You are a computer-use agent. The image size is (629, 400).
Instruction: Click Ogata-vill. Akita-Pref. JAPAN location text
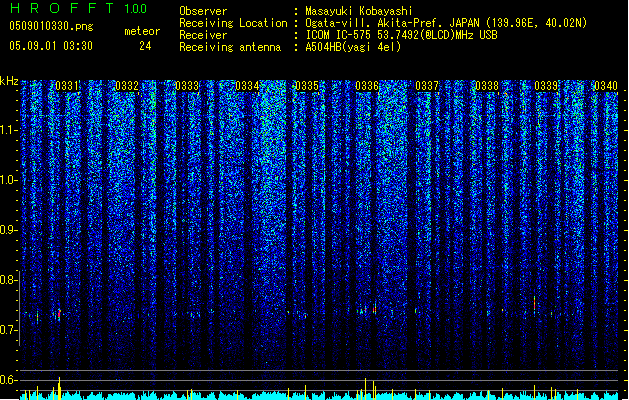pyautogui.click(x=446, y=23)
